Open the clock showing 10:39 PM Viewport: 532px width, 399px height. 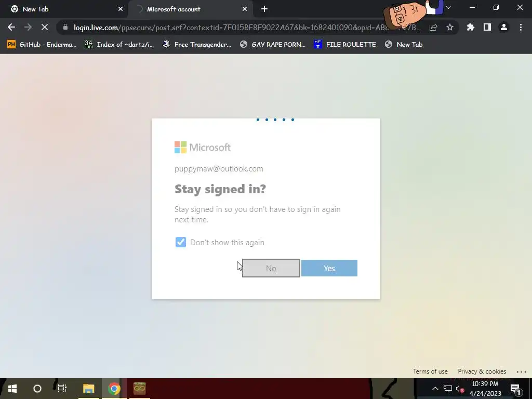click(x=485, y=389)
